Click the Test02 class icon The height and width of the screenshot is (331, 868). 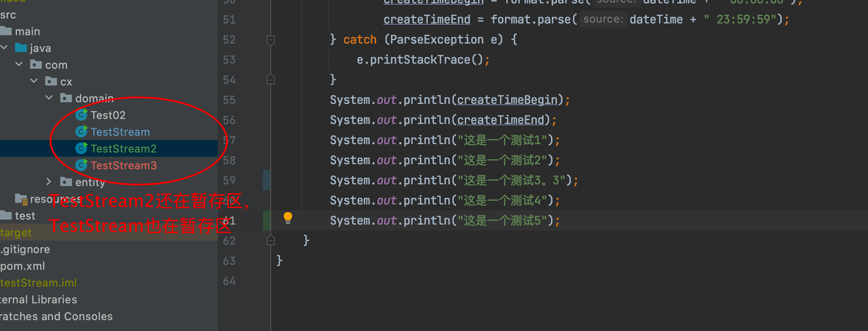click(x=81, y=115)
